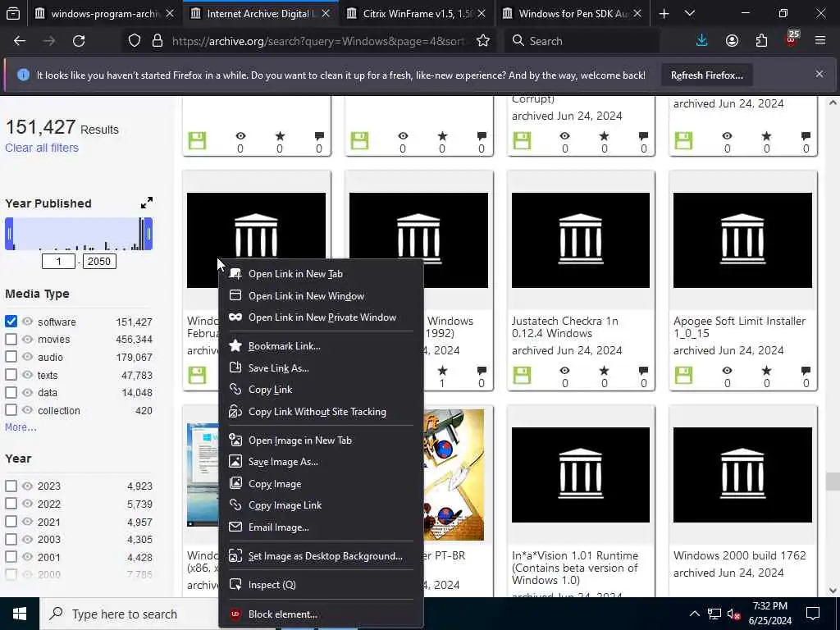Image resolution: width=840 pixels, height=630 pixels.
Task: Select Bookmark Link... from context menu
Action: [x=321, y=346]
